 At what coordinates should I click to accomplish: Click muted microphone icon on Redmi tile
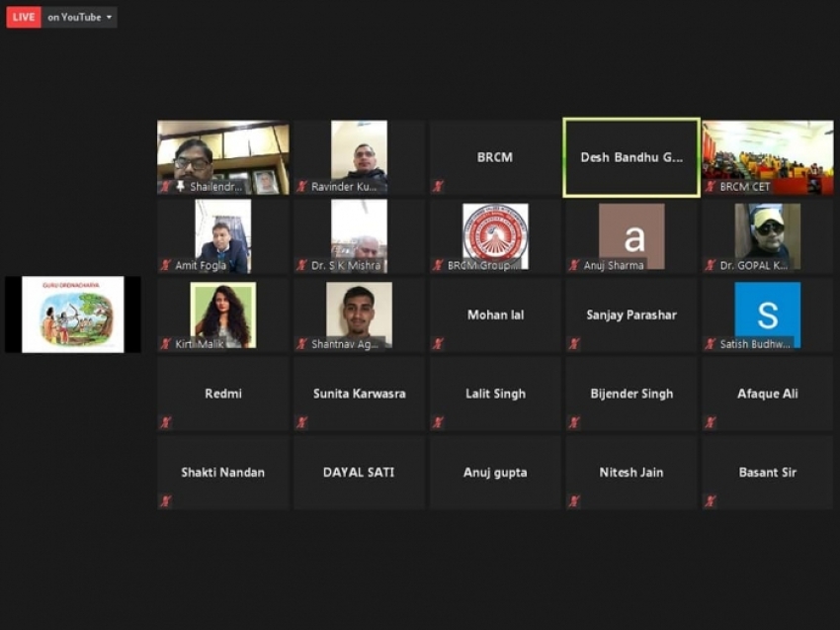coord(166,422)
